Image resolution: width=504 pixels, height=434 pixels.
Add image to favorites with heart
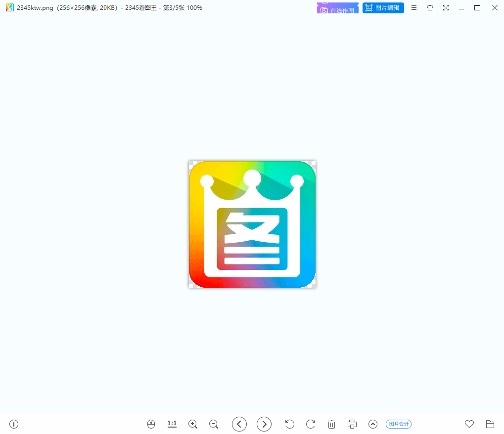[x=469, y=424]
